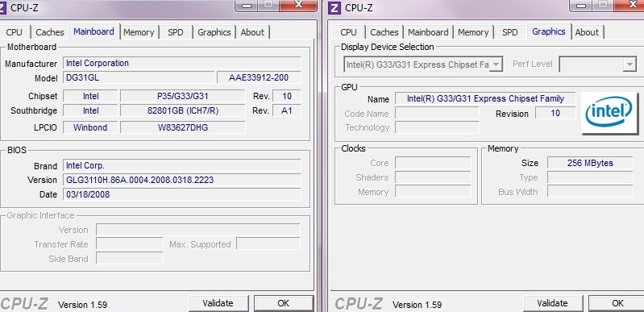This screenshot has height=312, width=644.
Task: Click the Chipset Rev. 10 value
Action: [287, 96]
